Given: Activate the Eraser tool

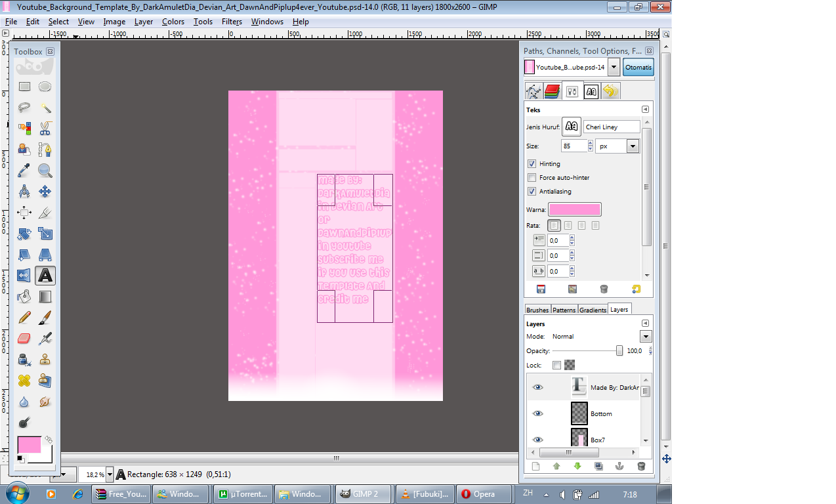Looking at the screenshot, I should pos(24,339).
